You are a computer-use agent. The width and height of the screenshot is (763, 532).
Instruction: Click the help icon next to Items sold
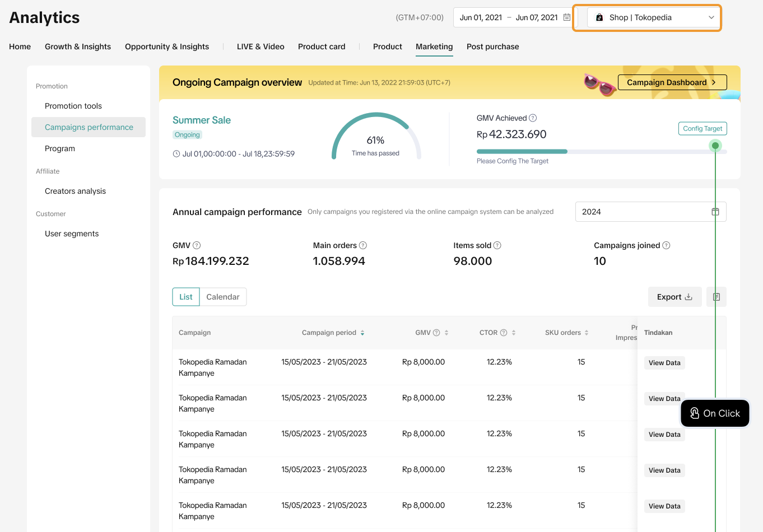point(497,245)
